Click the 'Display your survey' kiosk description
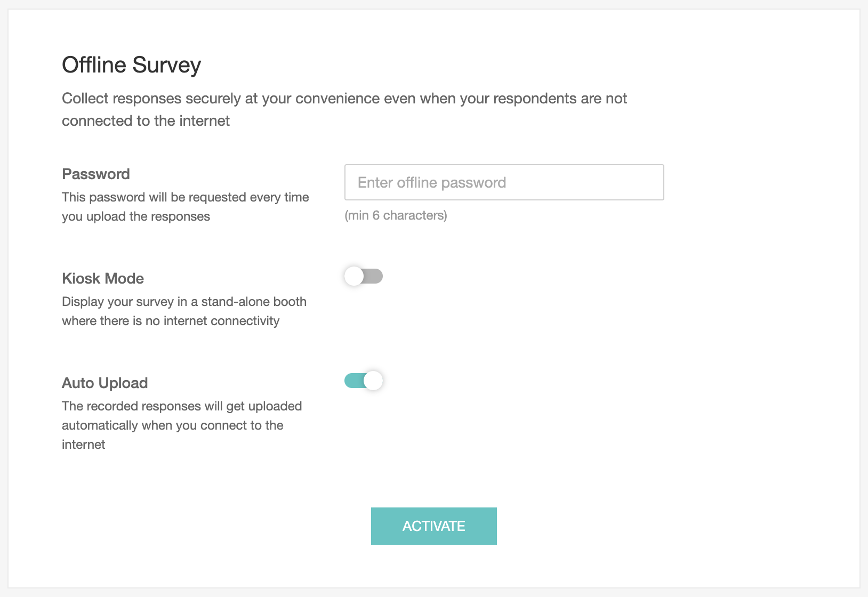Viewport: 868px width, 597px height. coord(184,302)
